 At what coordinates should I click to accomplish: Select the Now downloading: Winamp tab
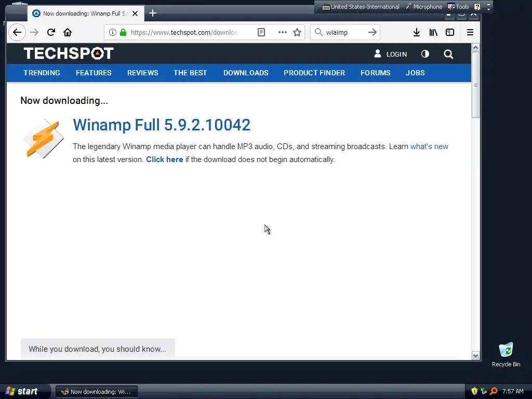(86, 14)
